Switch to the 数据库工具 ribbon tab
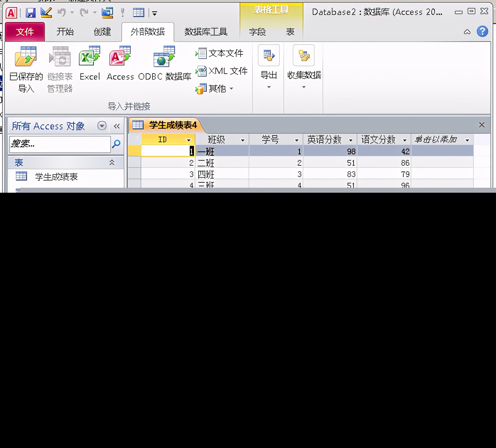Screen dimensions: 496x448 click(206, 32)
